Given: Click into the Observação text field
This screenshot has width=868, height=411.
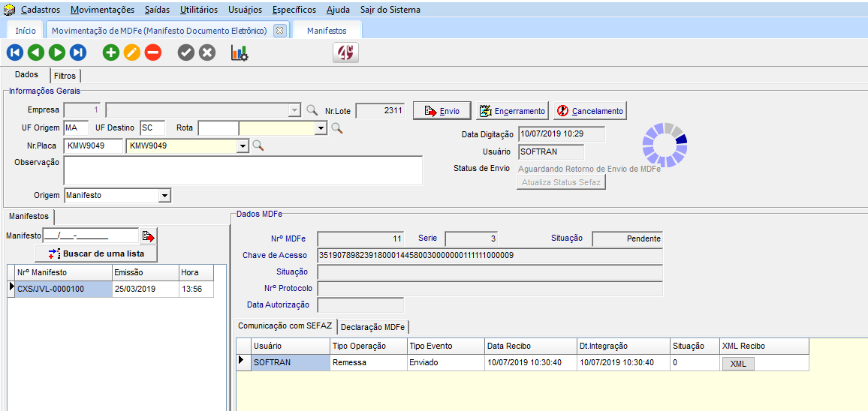Looking at the screenshot, I should [243, 170].
